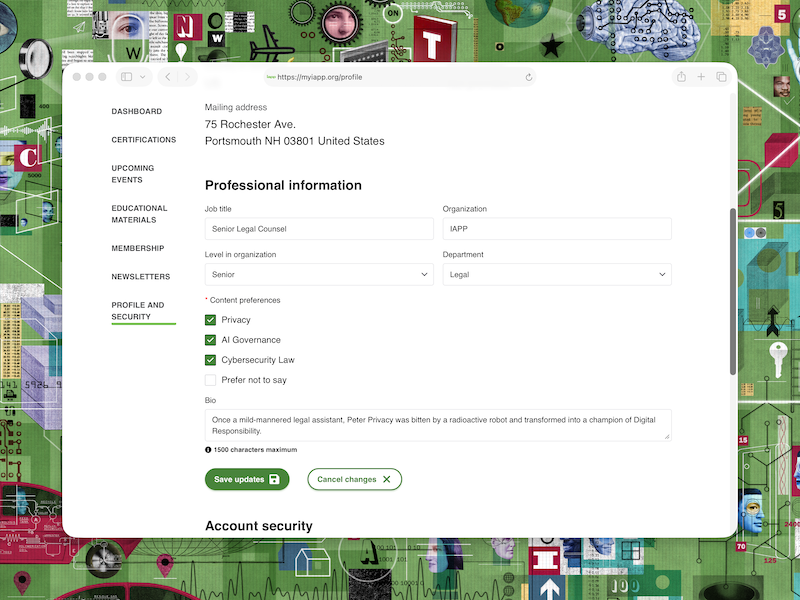800x600 pixels.
Task: Click the info icon by 1500 characters
Action: [x=208, y=450]
